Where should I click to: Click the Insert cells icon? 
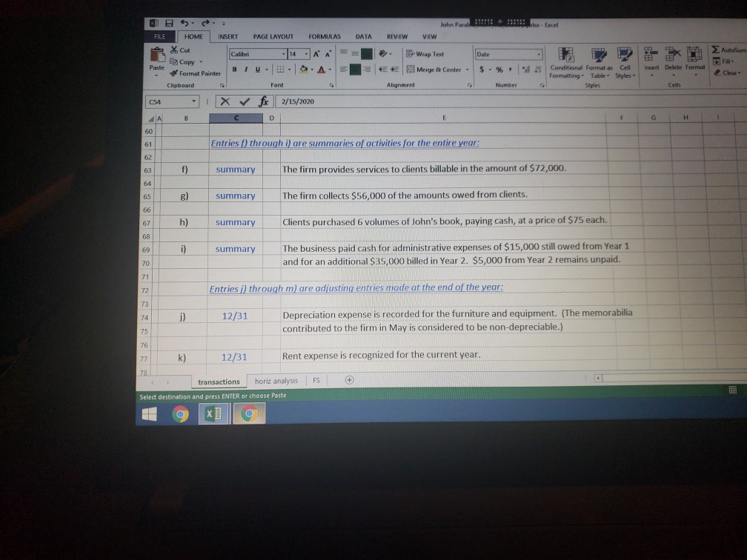[x=651, y=59]
